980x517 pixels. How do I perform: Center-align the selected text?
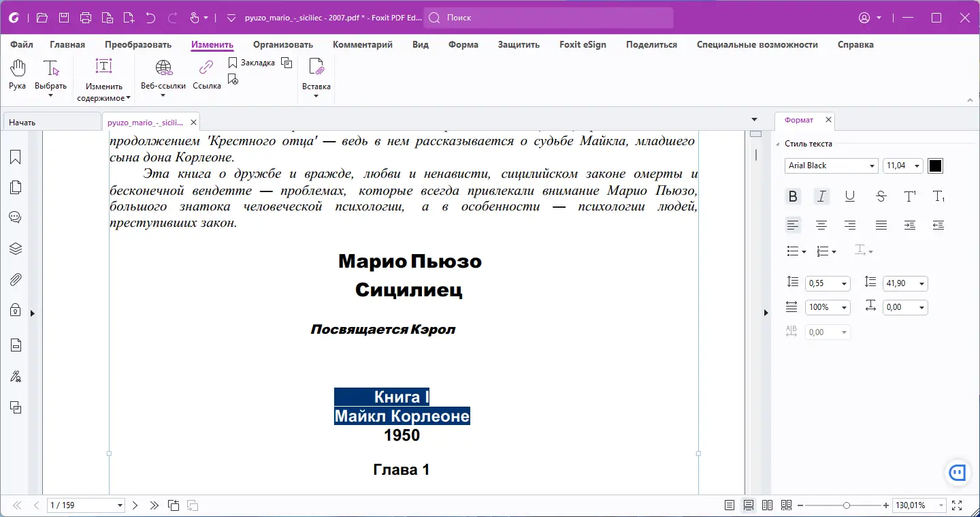(821, 225)
